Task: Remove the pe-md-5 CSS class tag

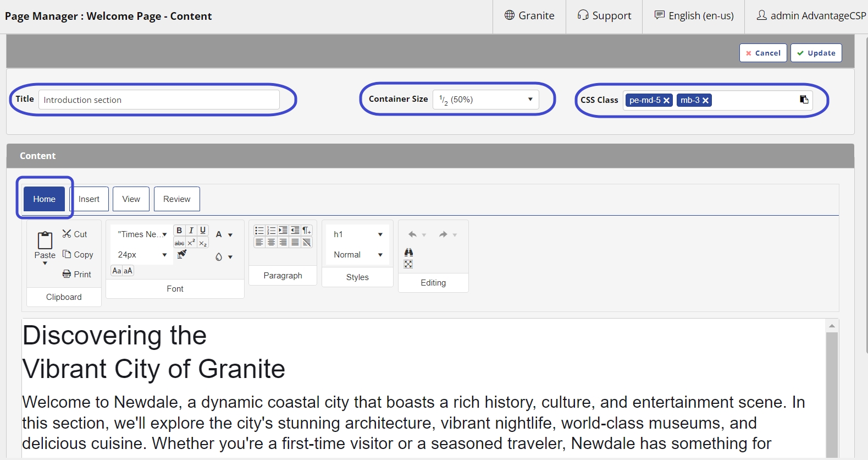Action: pyautogui.click(x=666, y=100)
